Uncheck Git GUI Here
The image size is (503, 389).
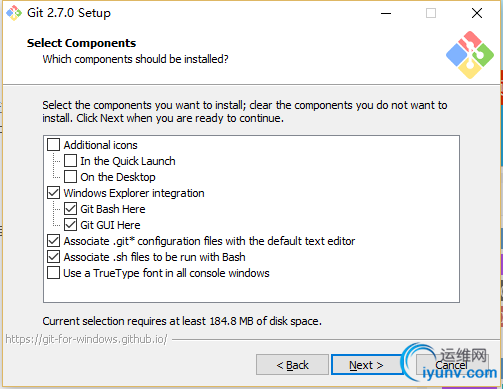coord(70,225)
